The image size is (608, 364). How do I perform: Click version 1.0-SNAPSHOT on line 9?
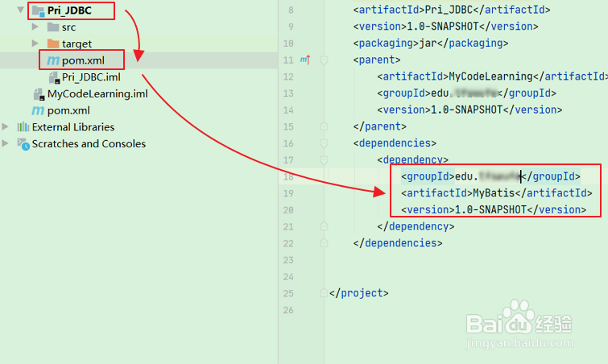[443, 27]
